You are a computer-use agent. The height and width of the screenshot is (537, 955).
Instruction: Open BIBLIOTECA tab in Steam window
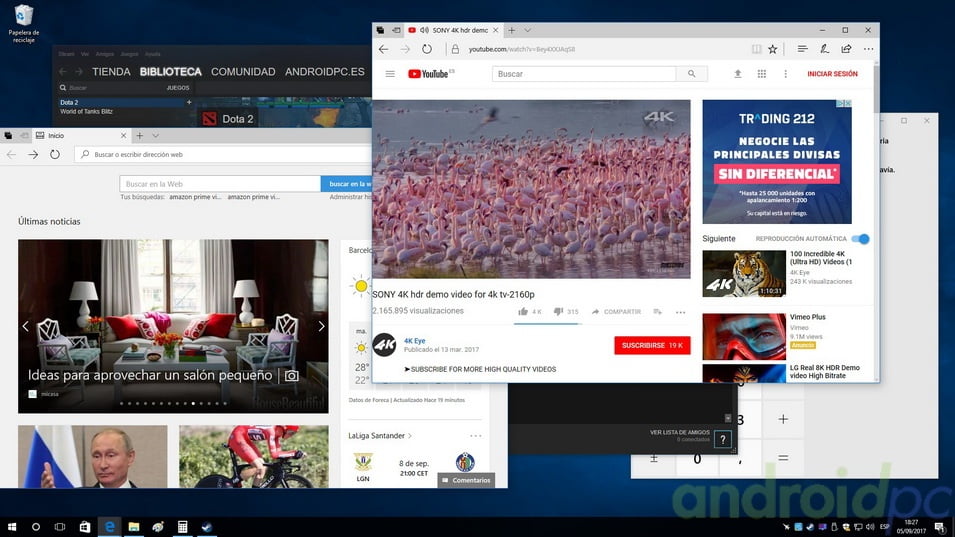171,72
